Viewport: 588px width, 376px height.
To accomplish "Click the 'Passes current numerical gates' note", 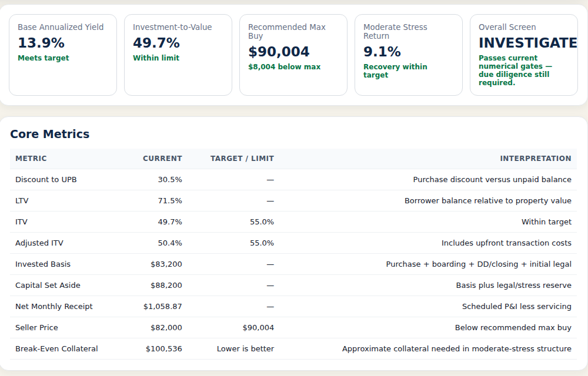I will [515, 70].
